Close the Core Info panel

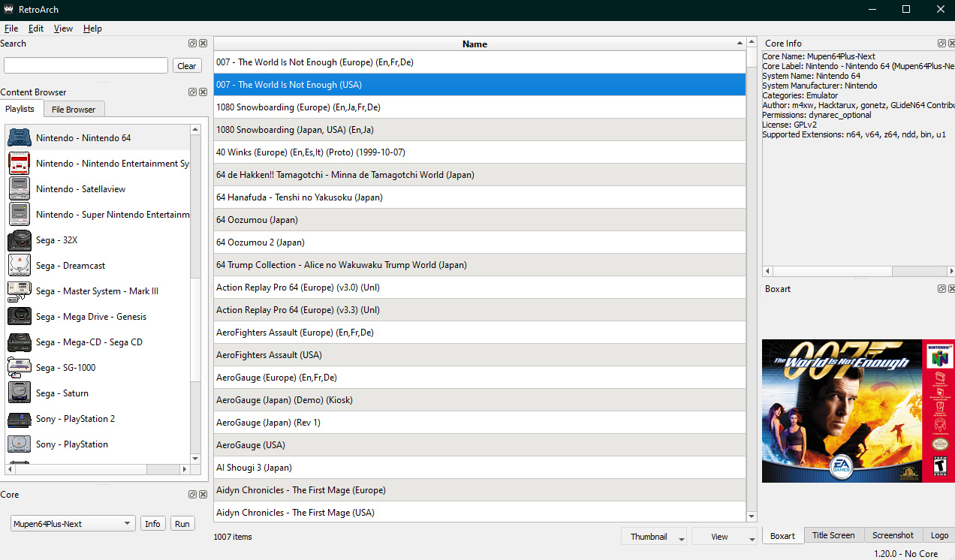coord(951,44)
